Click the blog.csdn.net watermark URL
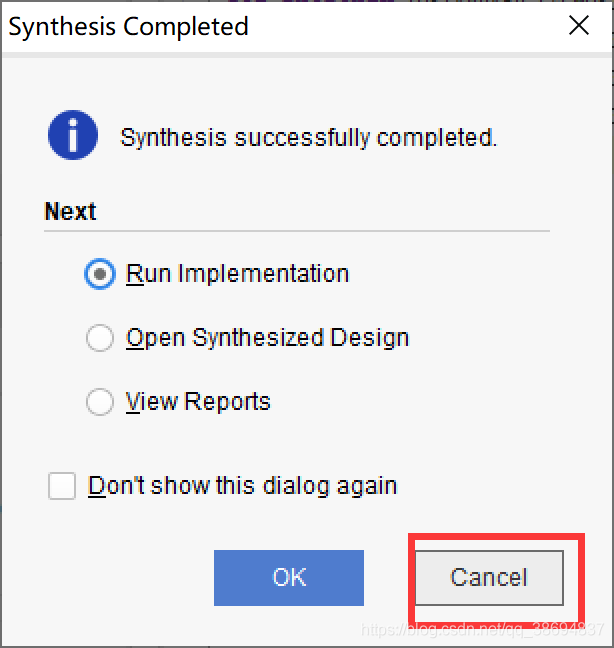Screen dimensions: 614x648 [x=483, y=630]
